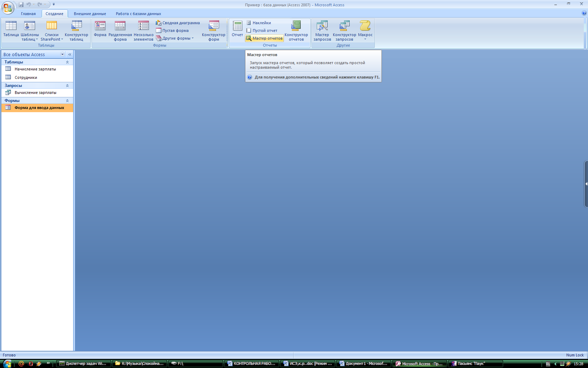Open the quick access toolbar customize arrow

point(54,5)
